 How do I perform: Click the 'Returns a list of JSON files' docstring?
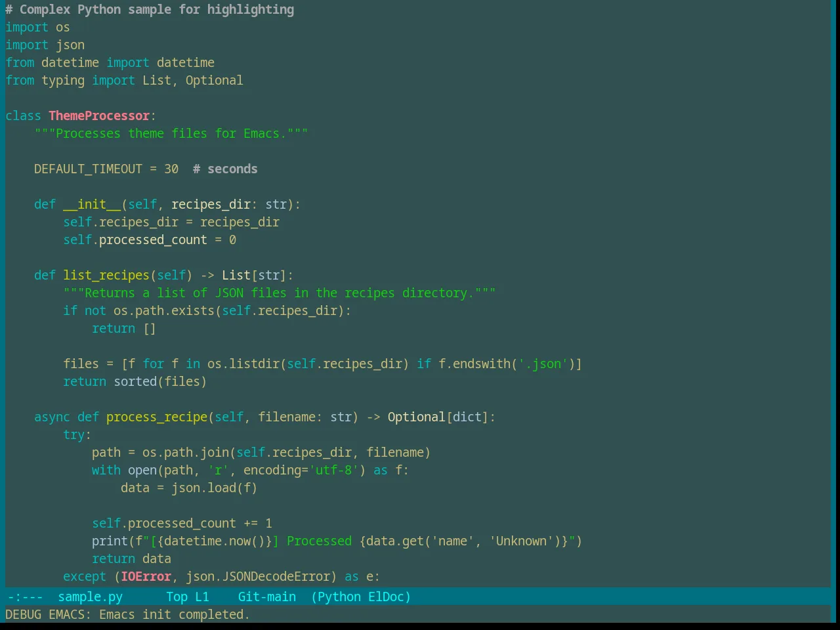click(x=280, y=293)
